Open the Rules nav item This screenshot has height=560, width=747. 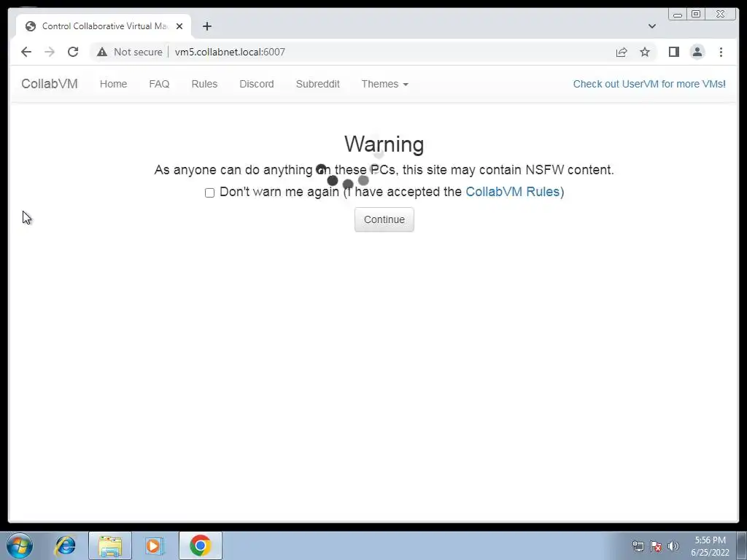(204, 84)
